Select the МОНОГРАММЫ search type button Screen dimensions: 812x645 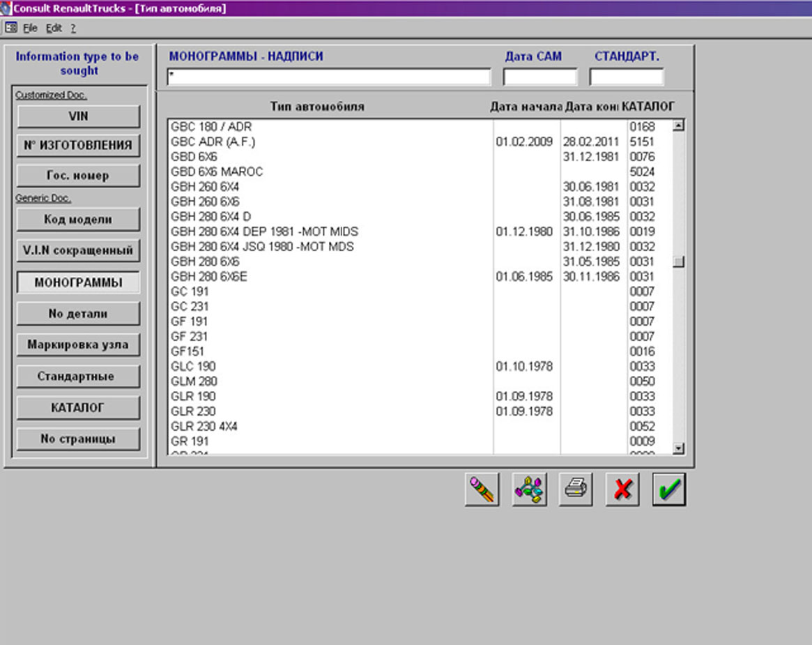[79, 282]
